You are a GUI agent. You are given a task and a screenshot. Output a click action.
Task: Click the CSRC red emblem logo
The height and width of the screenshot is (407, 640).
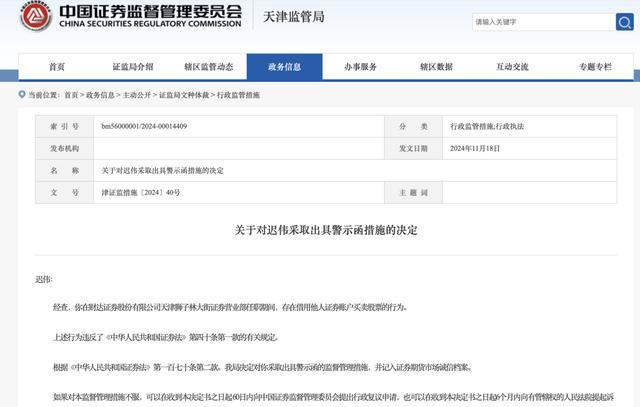tap(36, 16)
